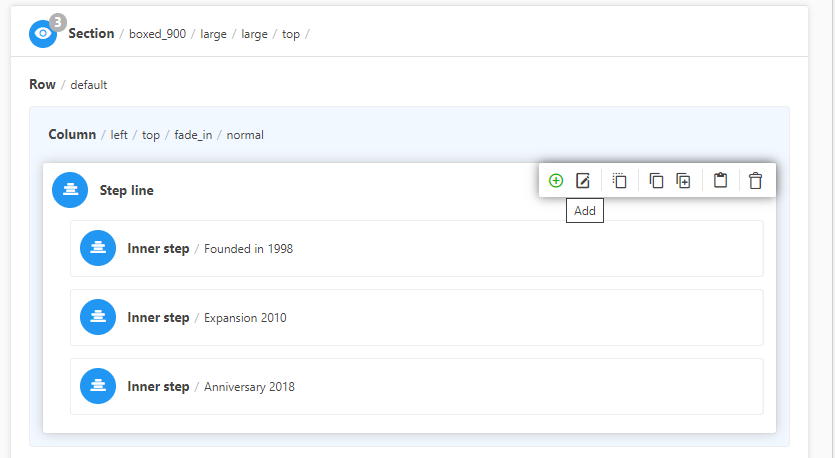Delete the Step line using trash icon
Image resolution: width=835 pixels, height=458 pixels.
[x=755, y=181]
